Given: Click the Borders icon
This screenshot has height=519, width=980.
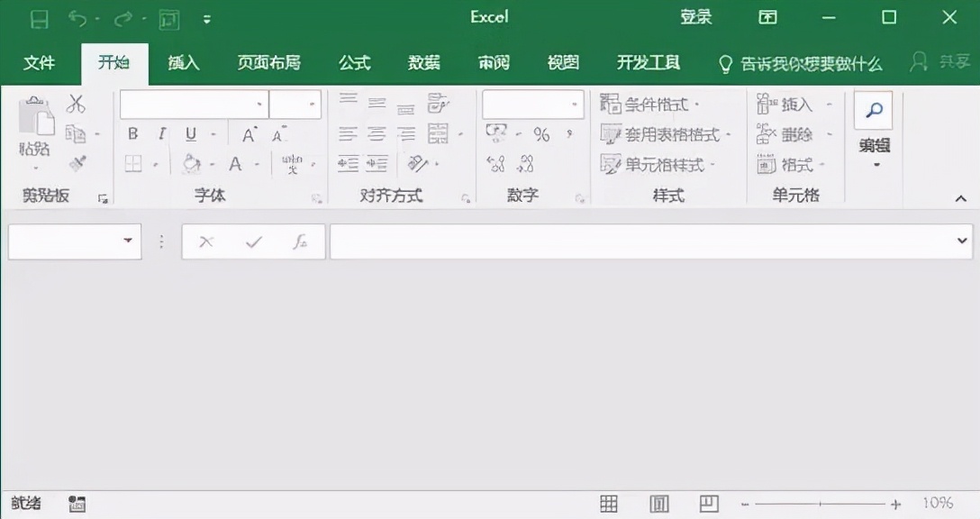Looking at the screenshot, I should click(133, 164).
